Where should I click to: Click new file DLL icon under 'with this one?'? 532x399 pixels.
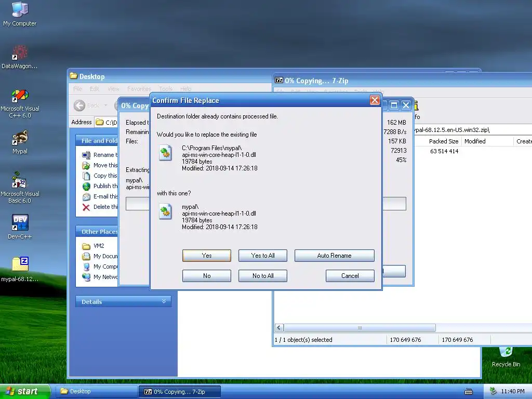(165, 211)
